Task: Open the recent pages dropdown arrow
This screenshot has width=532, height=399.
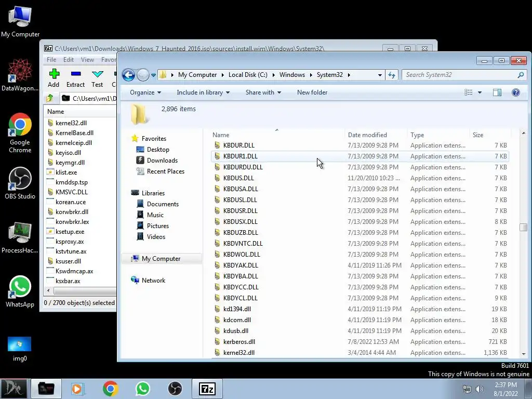Action: (153, 75)
